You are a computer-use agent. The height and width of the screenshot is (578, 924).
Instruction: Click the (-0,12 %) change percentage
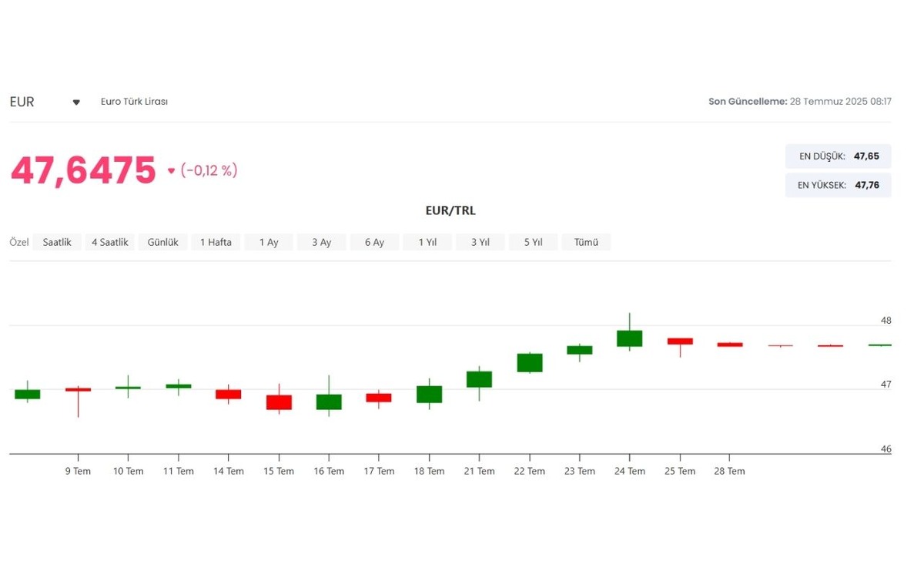(x=209, y=170)
